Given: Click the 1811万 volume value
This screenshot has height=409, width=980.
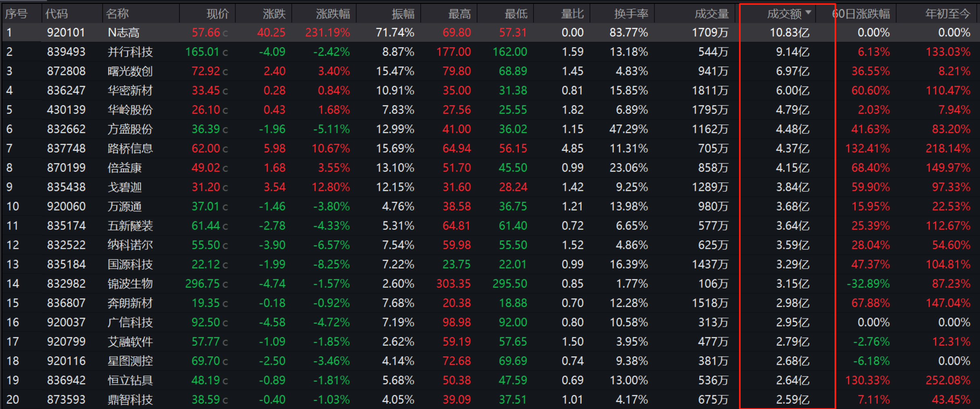Looking at the screenshot, I should (x=710, y=91).
